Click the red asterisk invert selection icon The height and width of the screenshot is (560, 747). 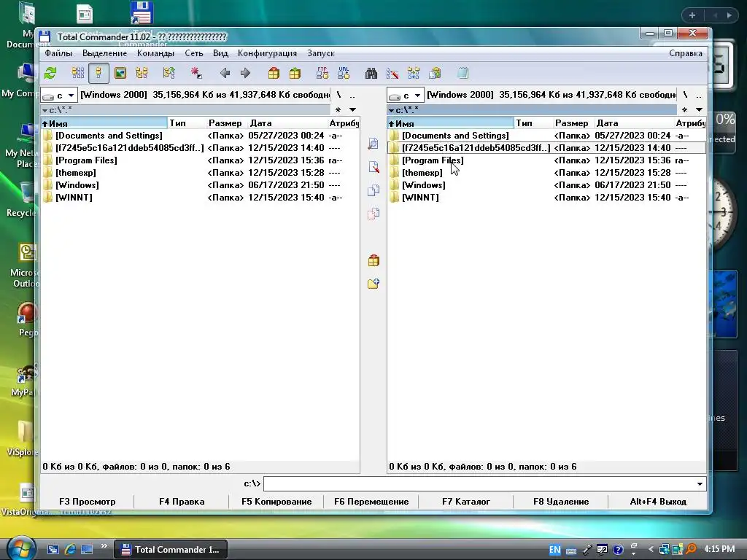click(x=196, y=73)
